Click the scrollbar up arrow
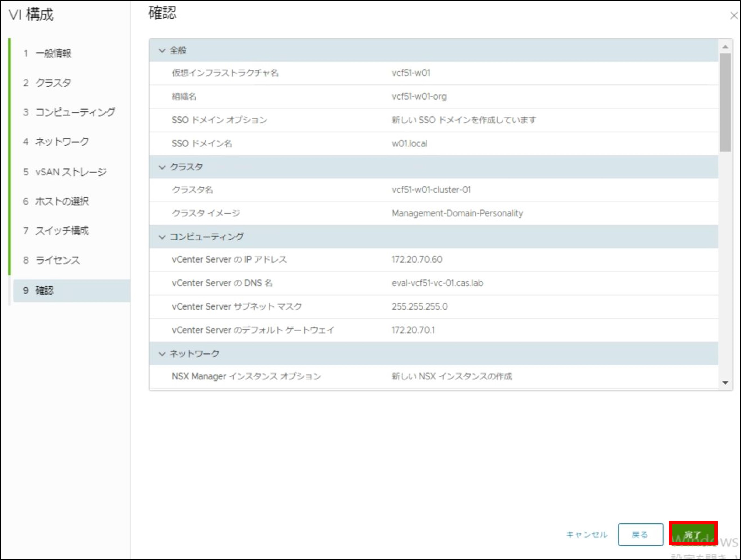The width and height of the screenshot is (741, 560). (725, 47)
